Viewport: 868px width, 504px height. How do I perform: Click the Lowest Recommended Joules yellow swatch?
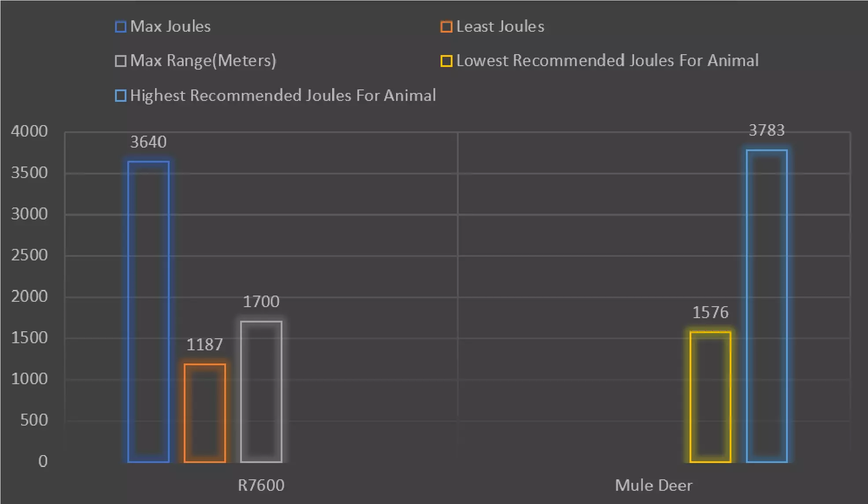446,61
